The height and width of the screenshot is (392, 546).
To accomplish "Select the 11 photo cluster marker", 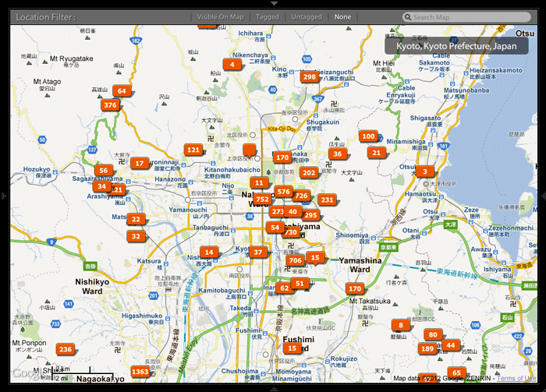I will coord(259,182).
